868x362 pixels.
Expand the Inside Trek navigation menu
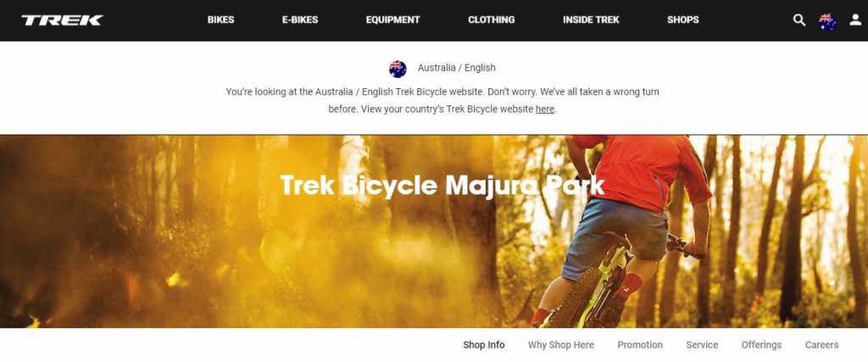pos(591,20)
